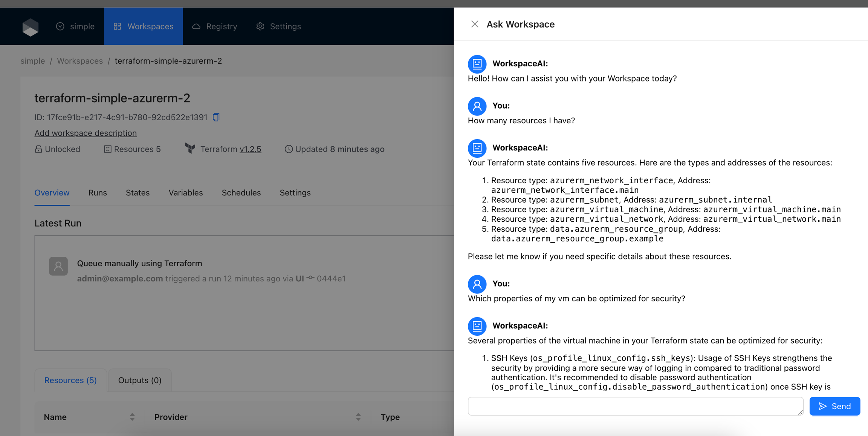Click the Unlocked padlock status icon
This screenshot has width=868, height=436.
(38, 149)
